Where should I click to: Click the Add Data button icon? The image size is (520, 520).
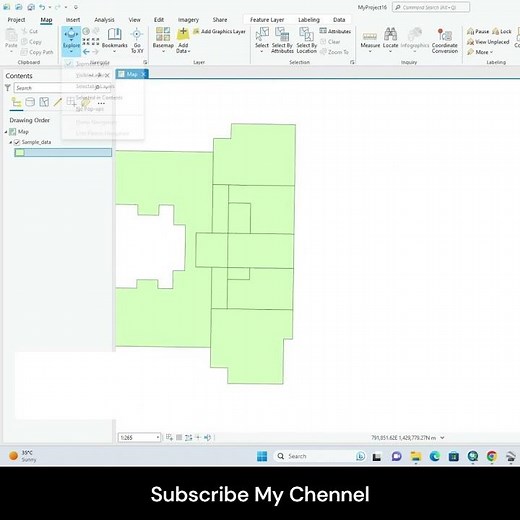183,34
